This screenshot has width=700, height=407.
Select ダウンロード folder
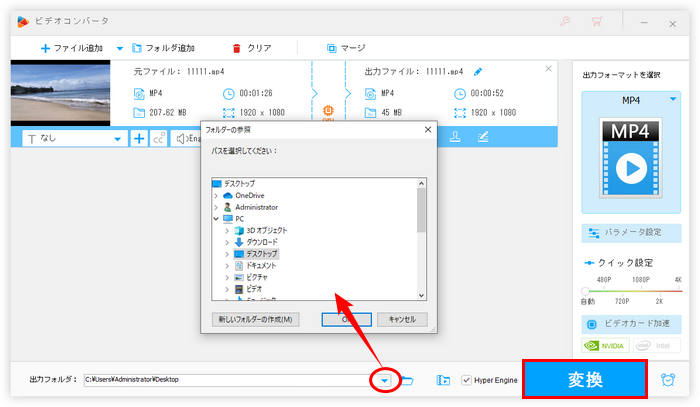pyautogui.click(x=262, y=242)
